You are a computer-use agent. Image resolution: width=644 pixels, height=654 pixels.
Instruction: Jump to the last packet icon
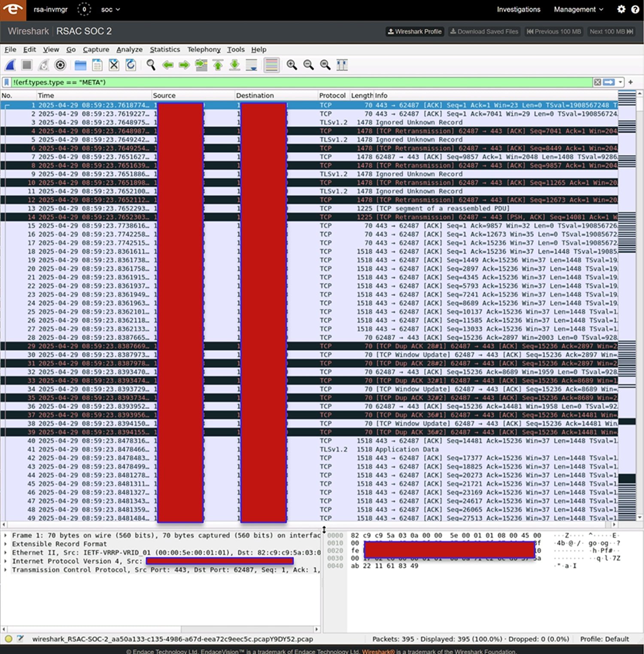point(235,65)
